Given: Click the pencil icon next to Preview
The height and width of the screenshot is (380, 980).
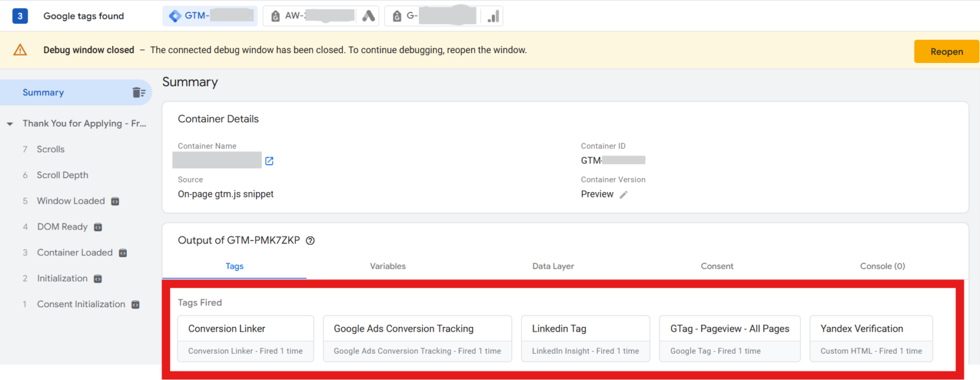Looking at the screenshot, I should tap(624, 195).
